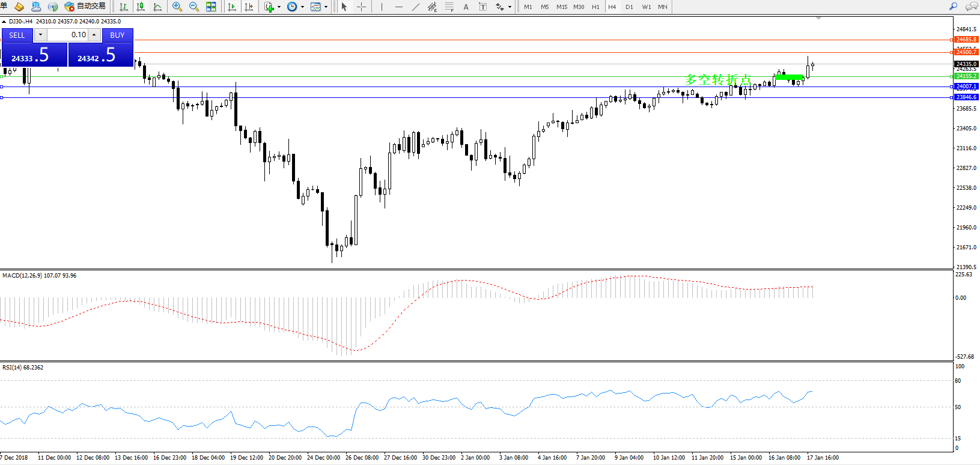The height and width of the screenshot is (465, 980).
Task: Click the zoom out magnifier icon
Action: [x=193, y=7]
